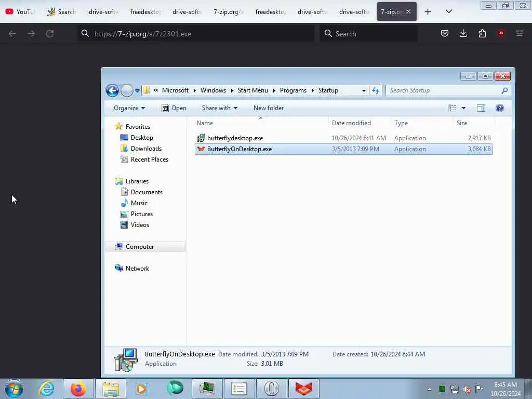Sort by the Size column header
Viewport: 532px width, 399px height.
[x=474, y=123]
